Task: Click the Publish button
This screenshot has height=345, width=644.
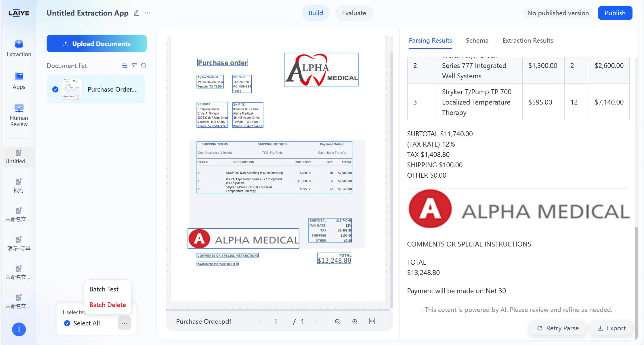Action: (615, 13)
